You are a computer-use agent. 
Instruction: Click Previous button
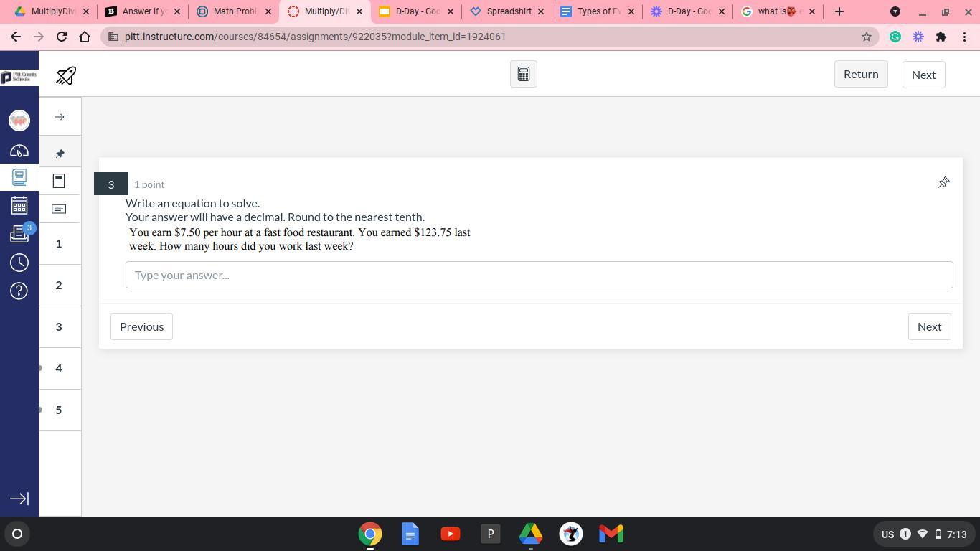(141, 326)
